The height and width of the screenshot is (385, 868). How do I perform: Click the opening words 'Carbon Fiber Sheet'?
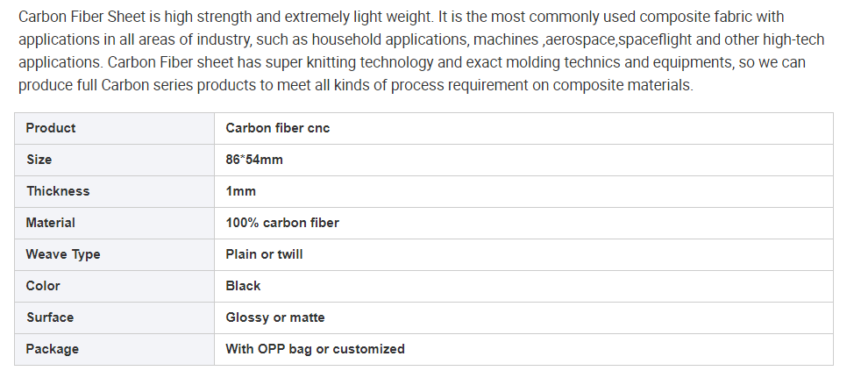79,17
